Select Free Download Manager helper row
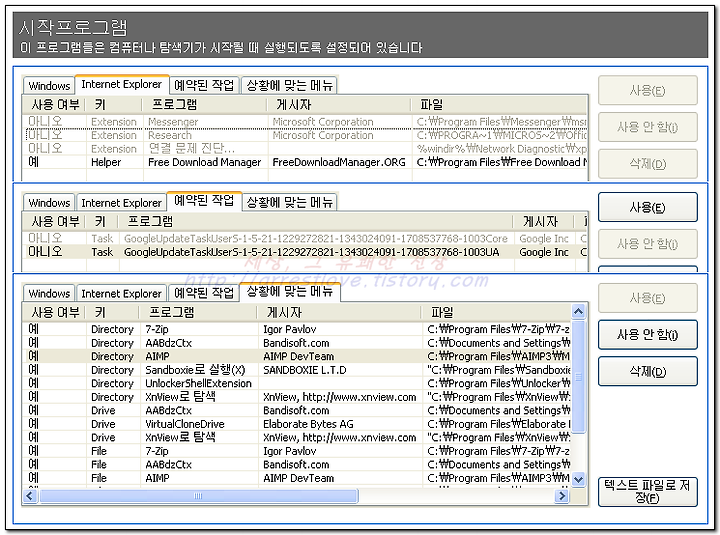The image size is (720, 535). (x=305, y=162)
